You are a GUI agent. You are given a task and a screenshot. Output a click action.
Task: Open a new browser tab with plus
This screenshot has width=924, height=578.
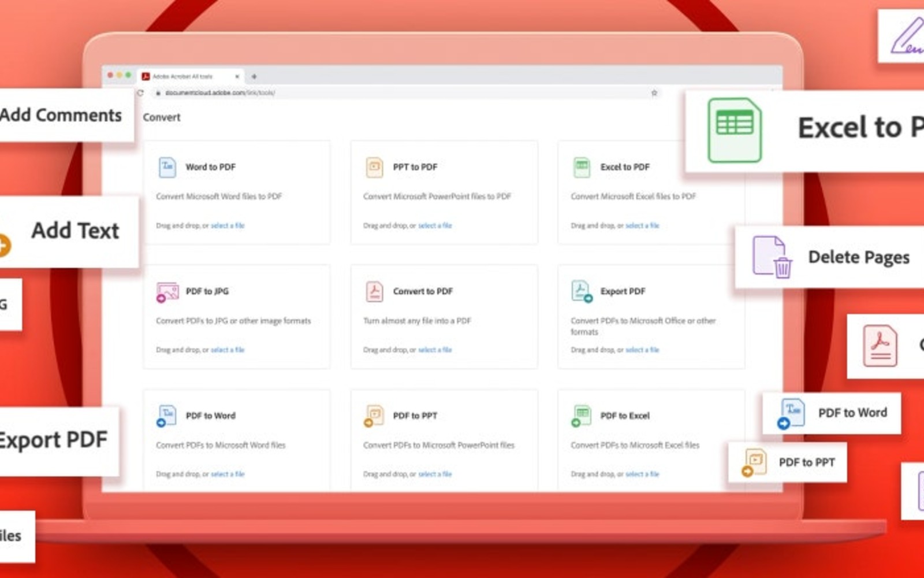pyautogui.click(x=254, y=76)
